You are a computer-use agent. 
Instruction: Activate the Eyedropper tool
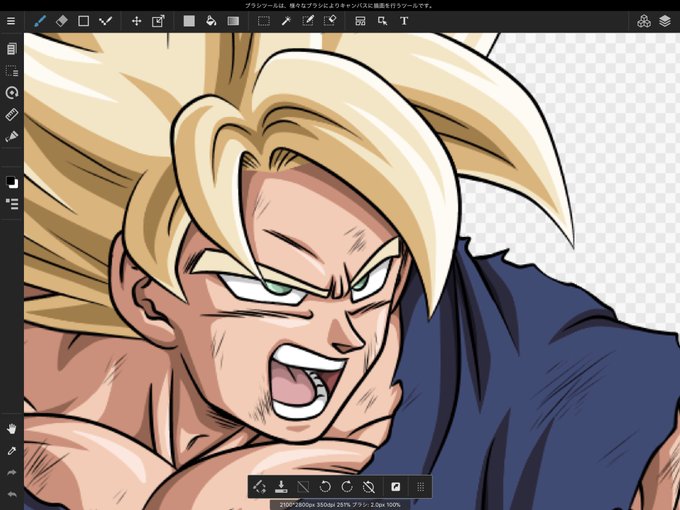(x=12, y=451)
